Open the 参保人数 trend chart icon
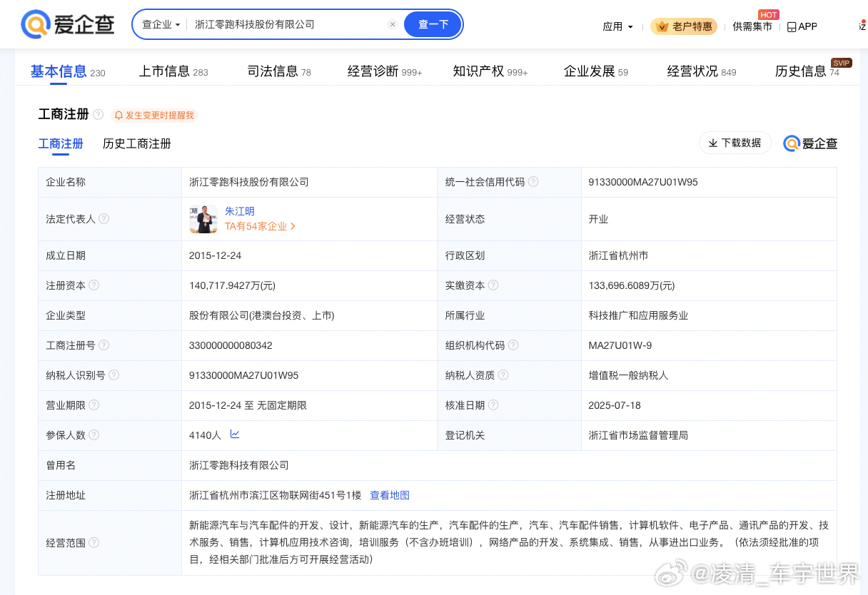Image resolution: width=868 pixels, height=595 pixels. click(235, 434)
